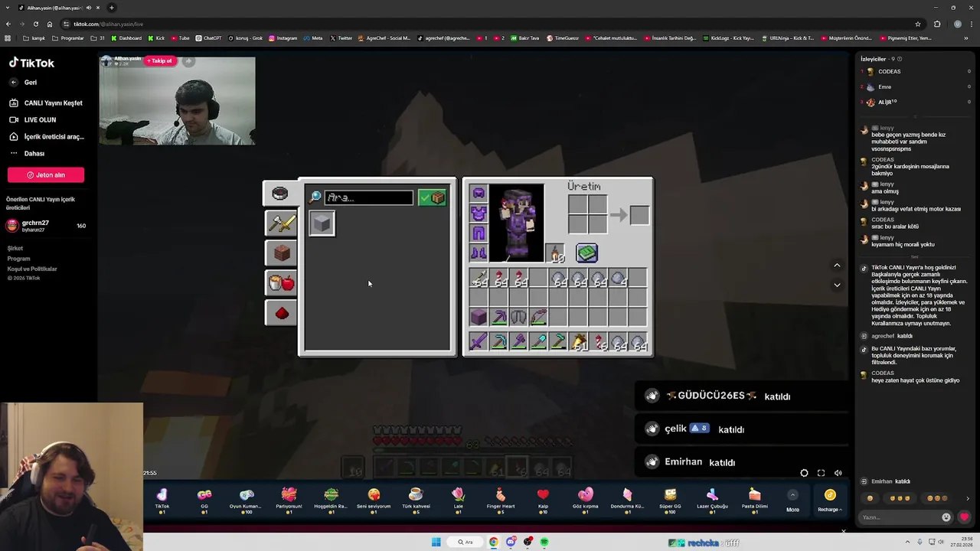The height and width of the screenshot is (551, 980).
Task: Pick the gray stone block item
Action: tap(322, 223)
